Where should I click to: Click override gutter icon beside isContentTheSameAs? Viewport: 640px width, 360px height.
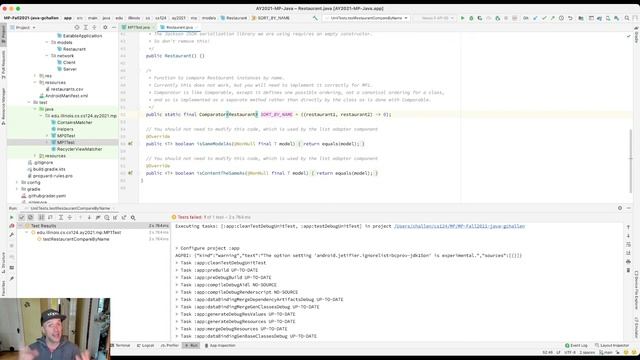tap(130, 173)
